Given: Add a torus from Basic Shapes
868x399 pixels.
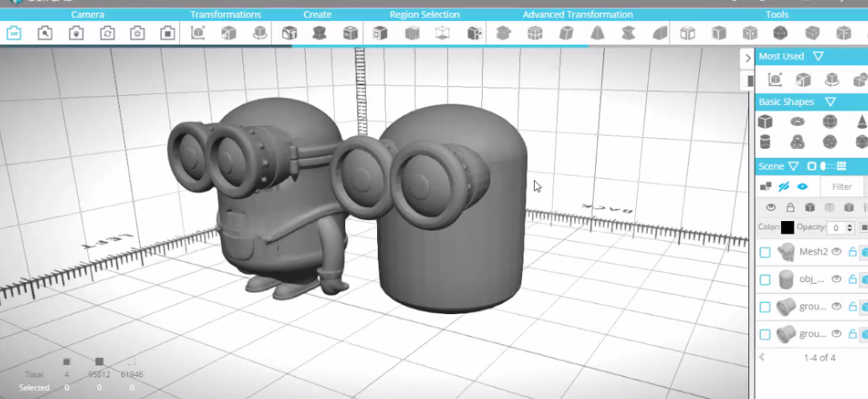Looking at the screenshot, I should [x=797, y=121].
